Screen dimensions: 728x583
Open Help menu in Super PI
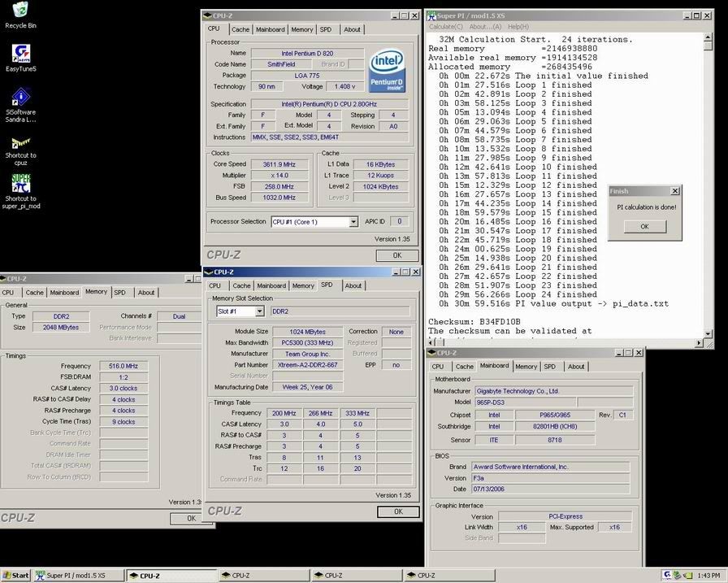click(x=518, y=27)
